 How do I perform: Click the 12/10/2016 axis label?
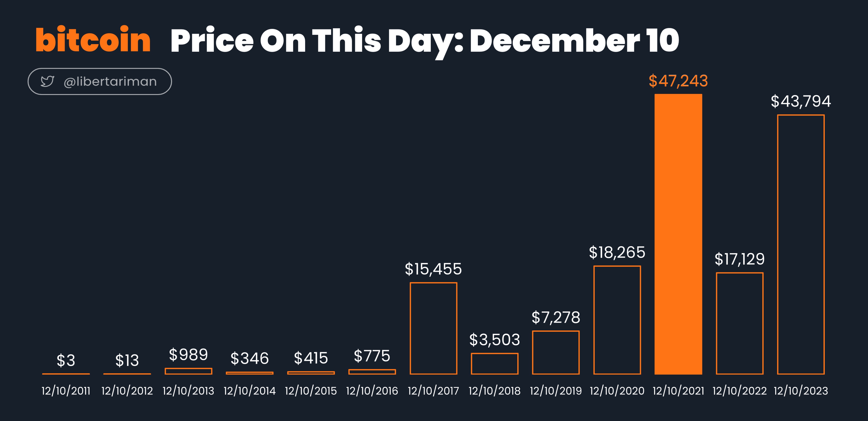point(372,391)
